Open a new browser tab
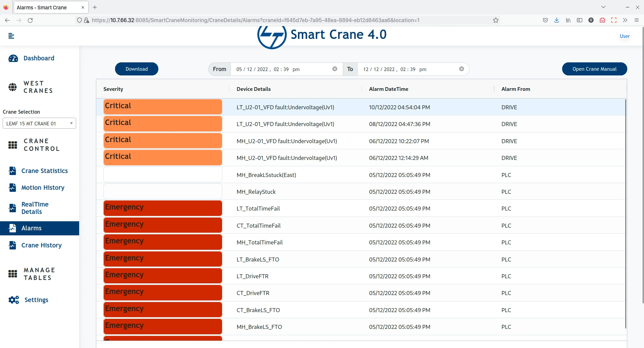This screenshot has width=644, height=348. 95,7
